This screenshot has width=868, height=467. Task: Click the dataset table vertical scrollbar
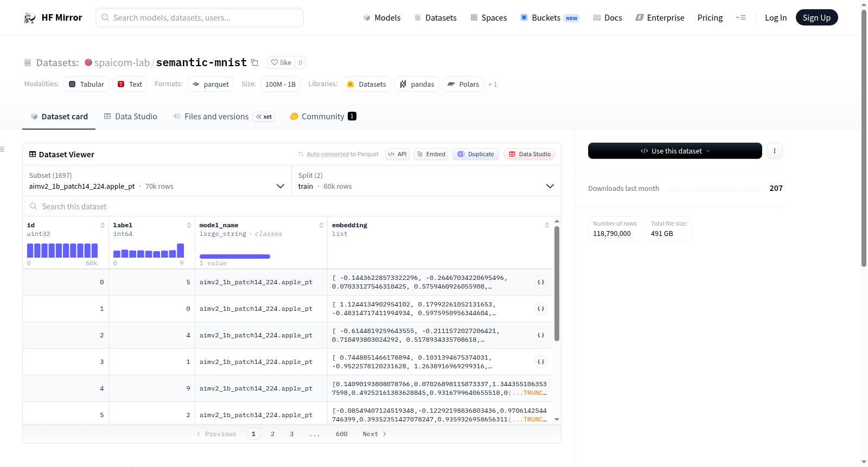click(x=557, y=284)
